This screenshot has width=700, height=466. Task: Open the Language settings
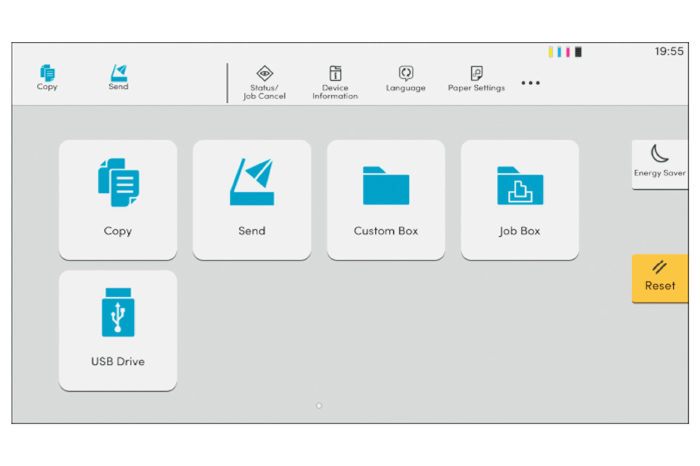click(405, 80)
